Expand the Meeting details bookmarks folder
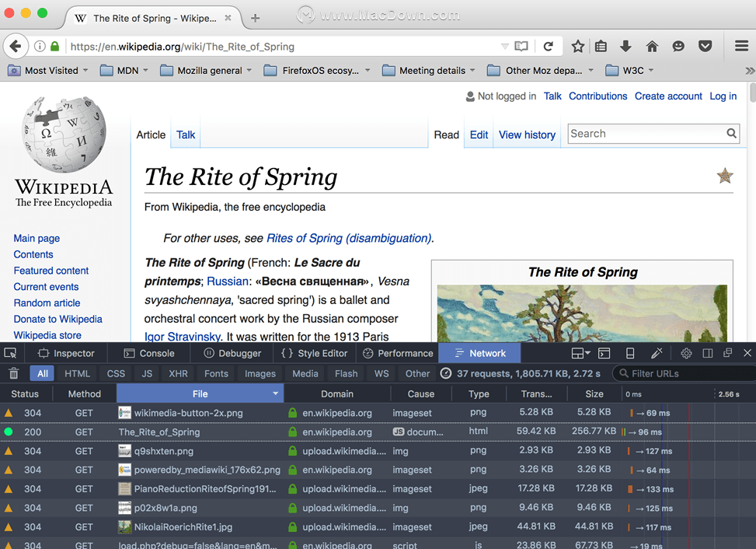The width and height of the screenshot is (756, 549). 429,71
